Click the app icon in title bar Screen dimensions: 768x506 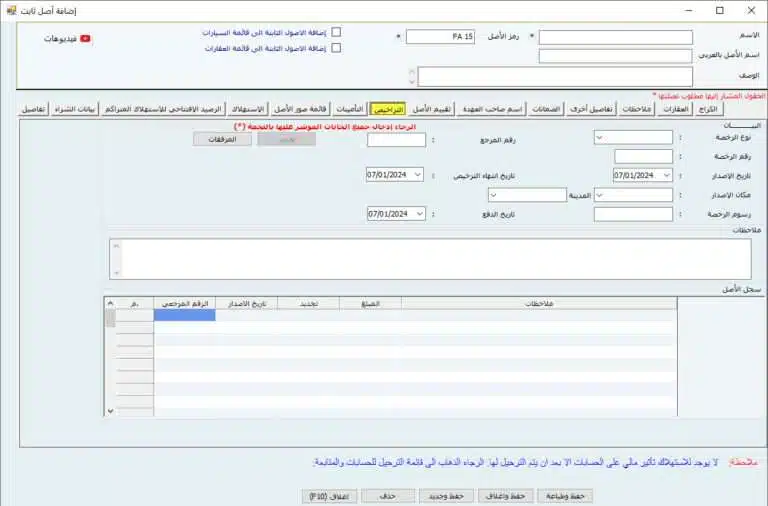11,9
